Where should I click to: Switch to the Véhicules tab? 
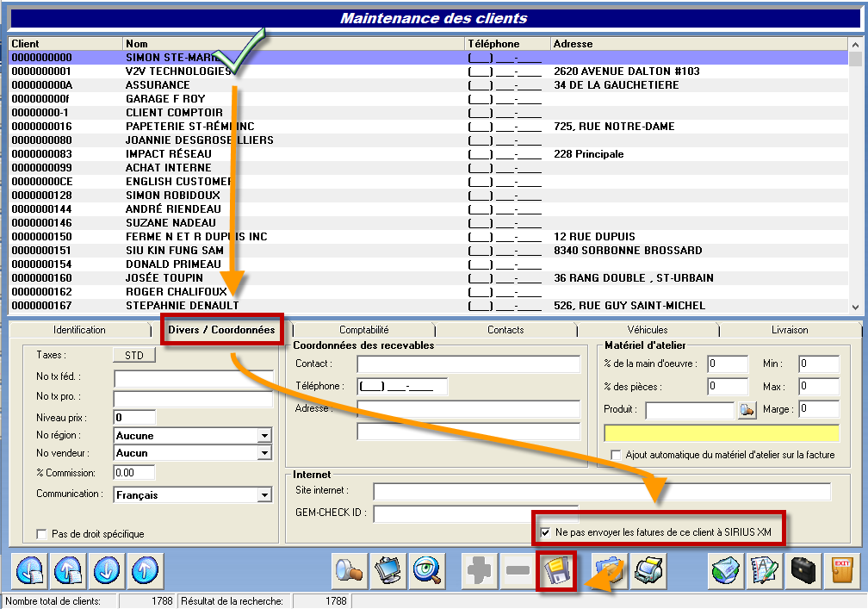pyautogui.click(x=648, y=330)
